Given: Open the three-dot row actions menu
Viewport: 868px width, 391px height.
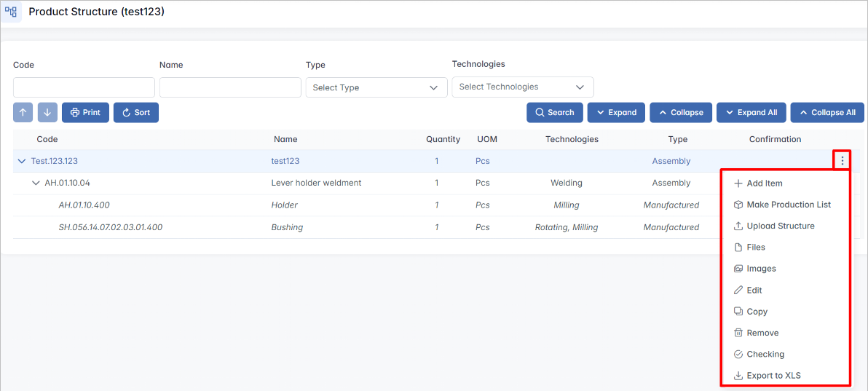Looking at the screenshot, I should (x=842, y=161).
